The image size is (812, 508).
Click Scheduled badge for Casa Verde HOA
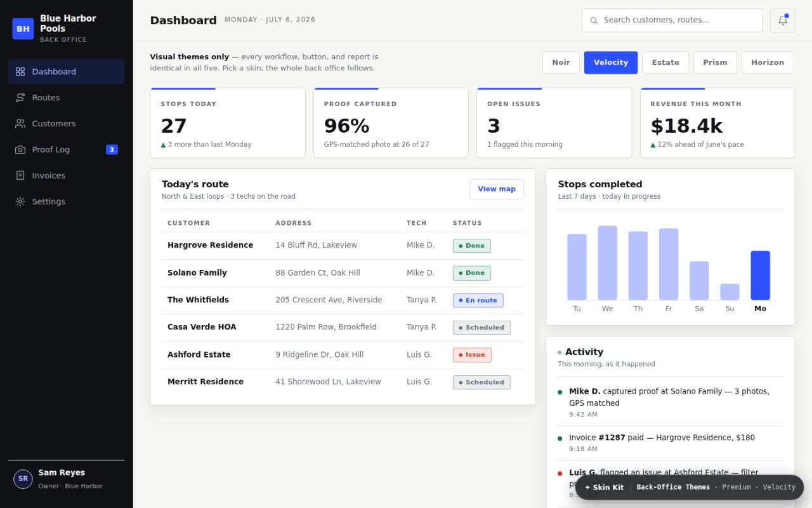[481, 328]
